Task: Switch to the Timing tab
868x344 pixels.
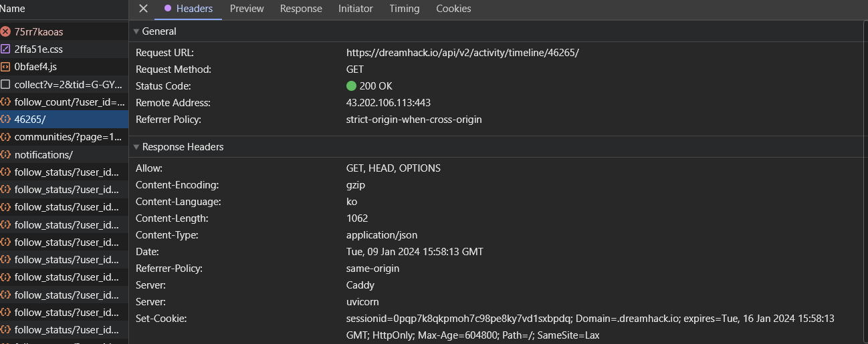Action: pos(405,9)
